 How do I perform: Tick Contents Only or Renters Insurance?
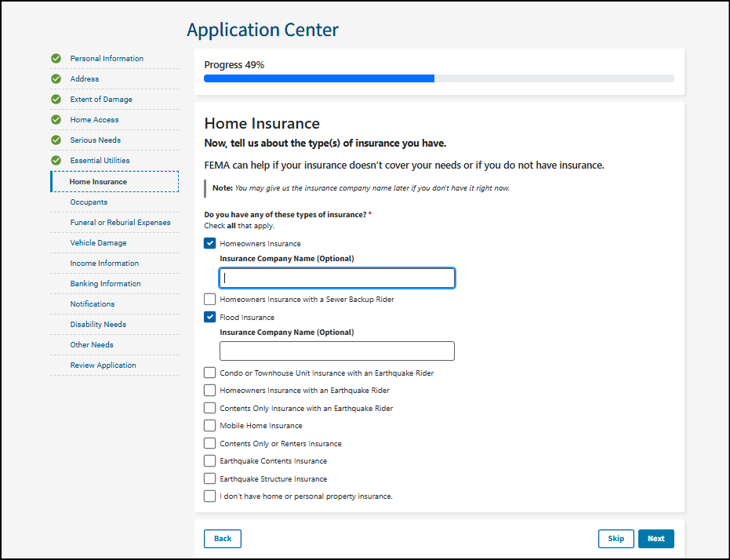pos(209,444)
